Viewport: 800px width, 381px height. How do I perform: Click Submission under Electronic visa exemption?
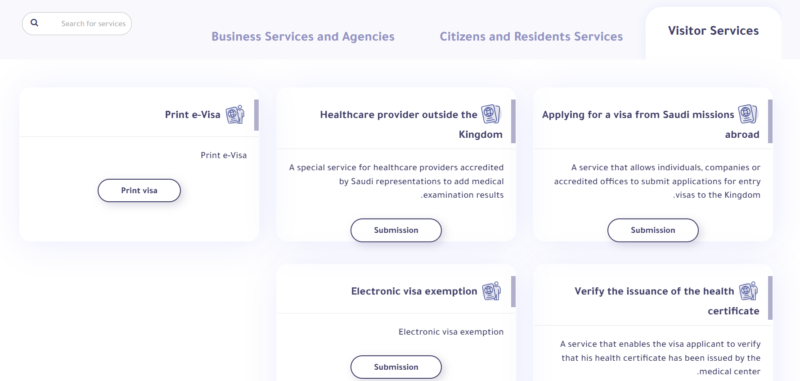[396, 367]
